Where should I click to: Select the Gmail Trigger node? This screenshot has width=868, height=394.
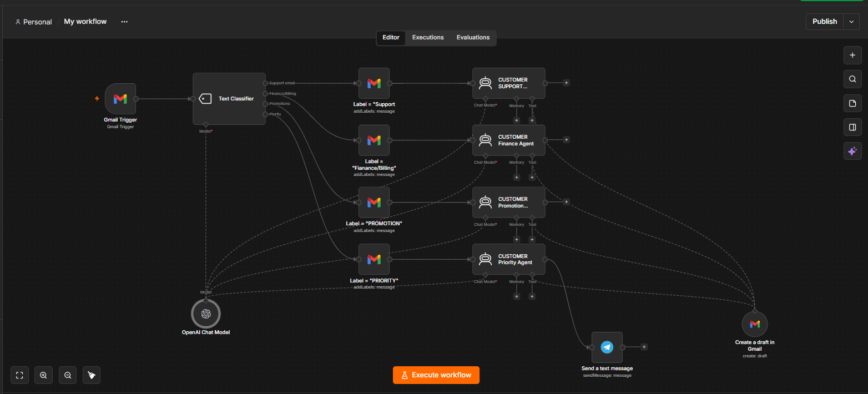[120, 99]
